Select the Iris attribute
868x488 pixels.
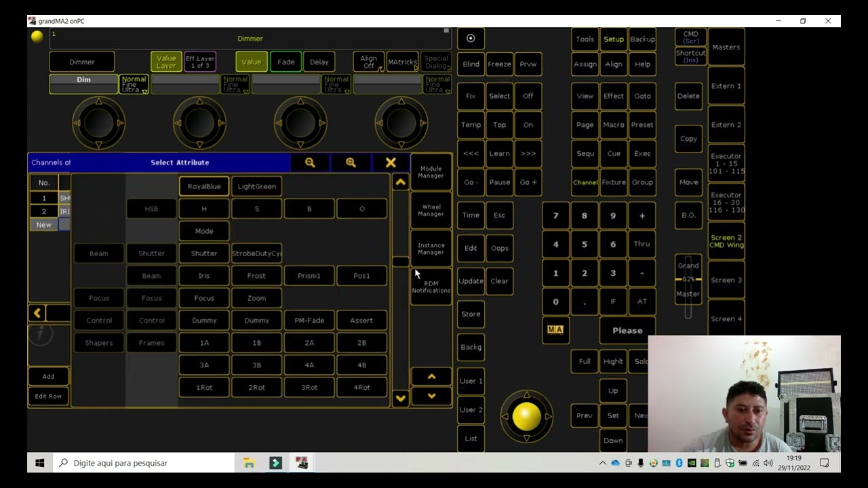pyautogui.click(x=204, y=276)
